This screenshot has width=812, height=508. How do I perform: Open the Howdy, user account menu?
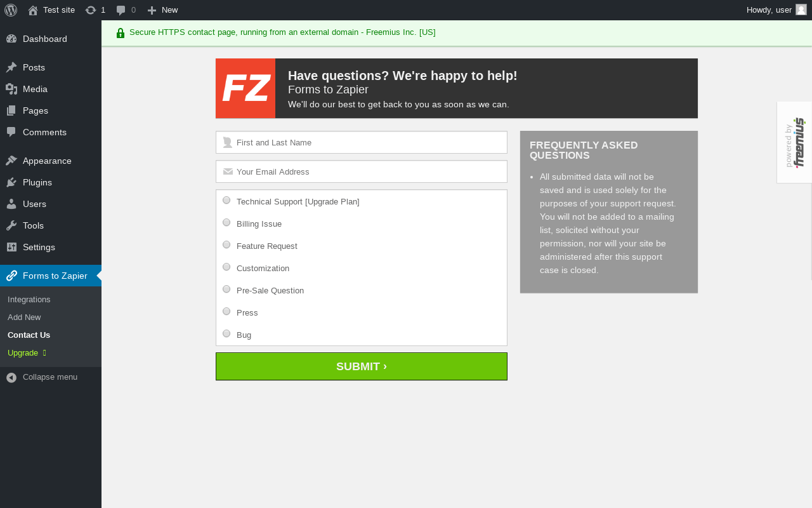pyautogui.click(x=769, y=10)
